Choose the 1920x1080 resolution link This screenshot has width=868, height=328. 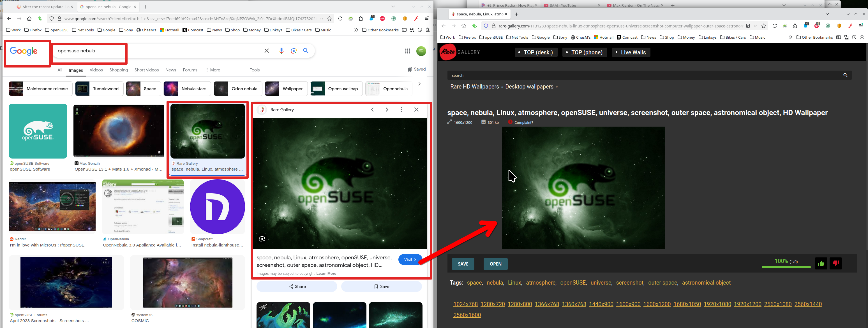[x=717, y=304]
